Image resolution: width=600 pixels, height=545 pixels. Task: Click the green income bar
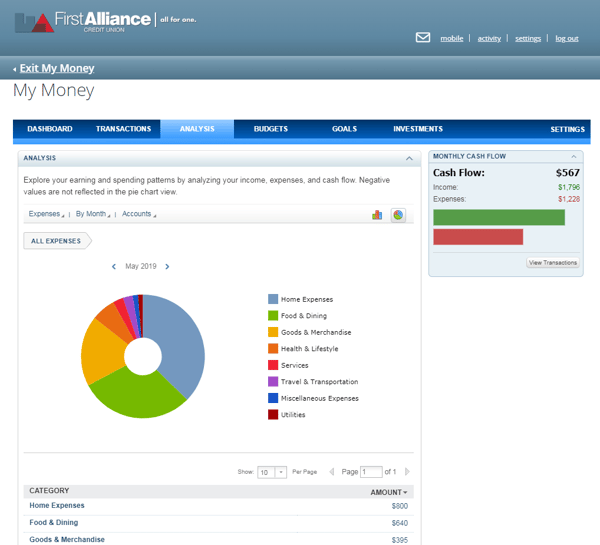point(499,217)
